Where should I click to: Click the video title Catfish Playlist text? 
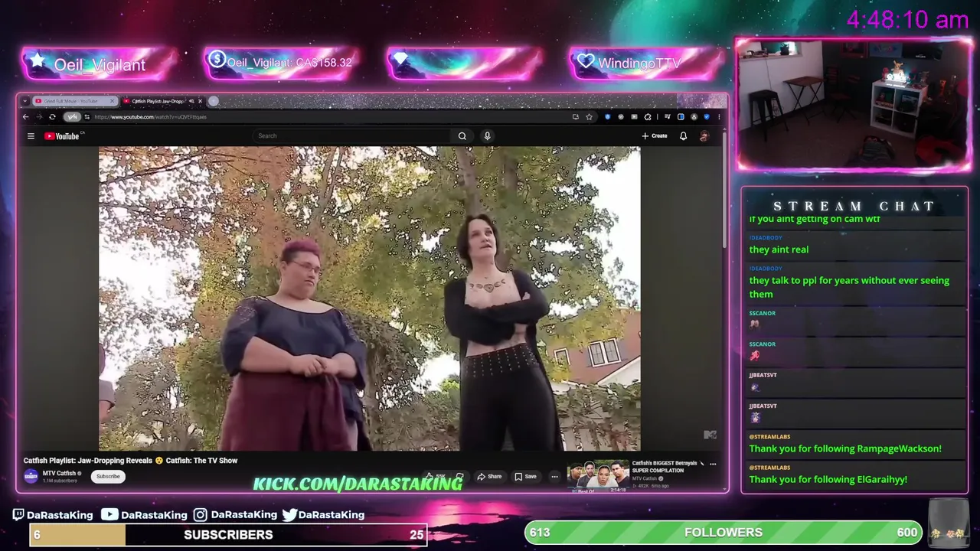point(131,461)
